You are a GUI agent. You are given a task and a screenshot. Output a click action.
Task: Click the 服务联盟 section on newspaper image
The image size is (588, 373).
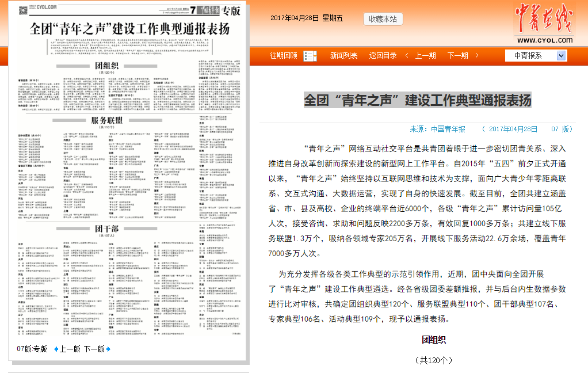click(x=107, y=120)
